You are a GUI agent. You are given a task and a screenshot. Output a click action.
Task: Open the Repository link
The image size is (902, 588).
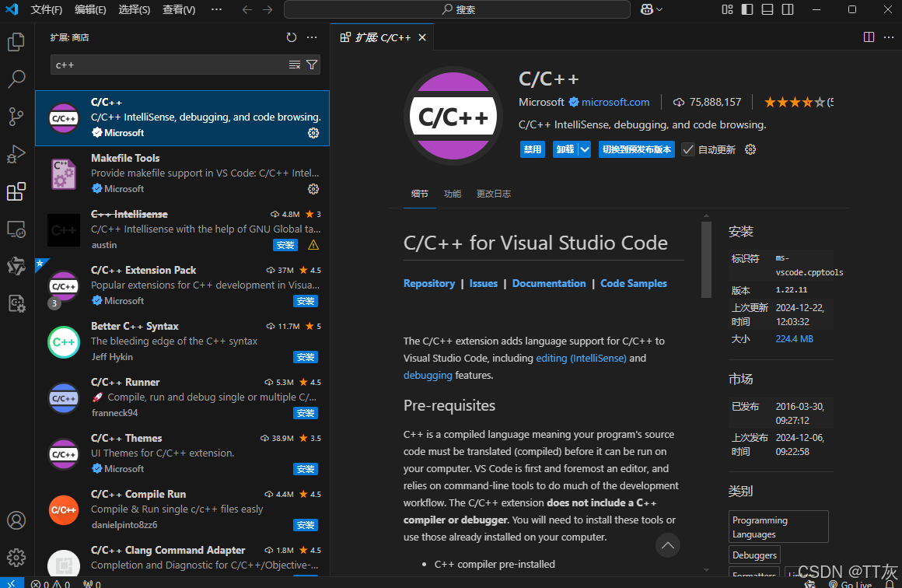tap(429, 283)
